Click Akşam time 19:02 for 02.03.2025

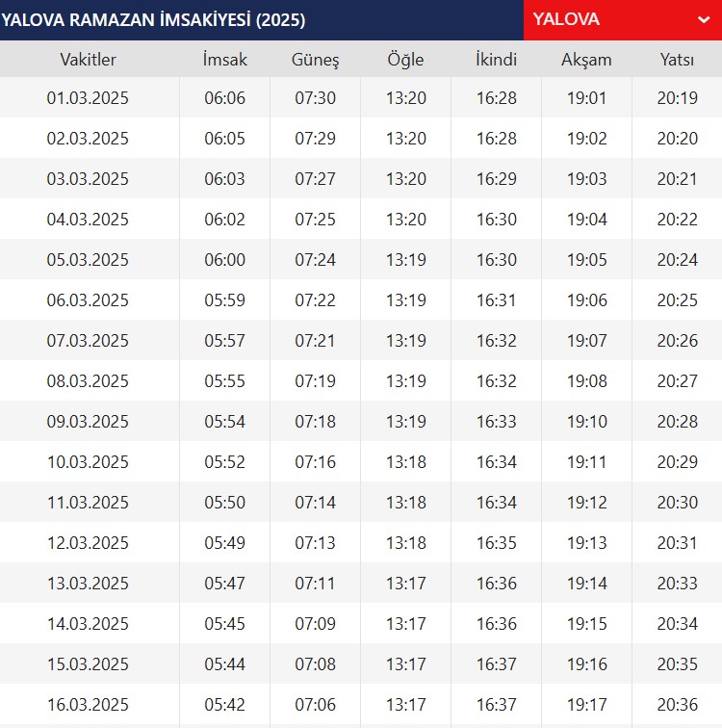tap(586, 139)
